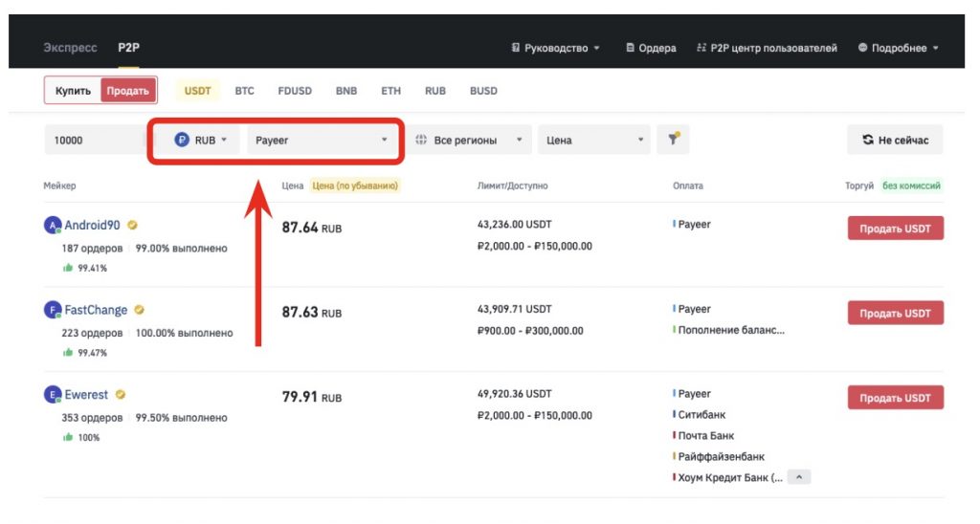Click the Хоум Кредит Банк payment method
This screenshot has height=524, width=980.
[730, 478]
